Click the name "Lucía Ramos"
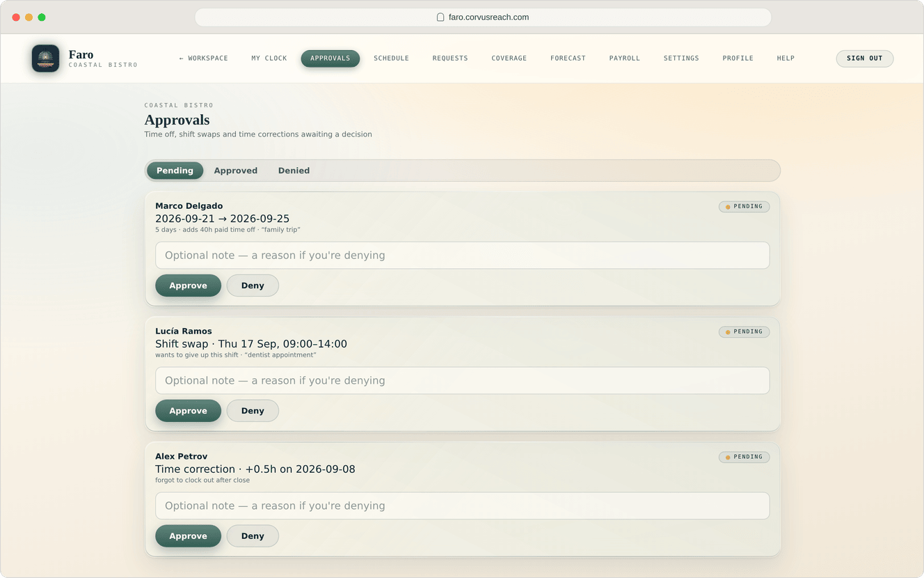Viewport: 924px width, 578px height. pos(184,331)
